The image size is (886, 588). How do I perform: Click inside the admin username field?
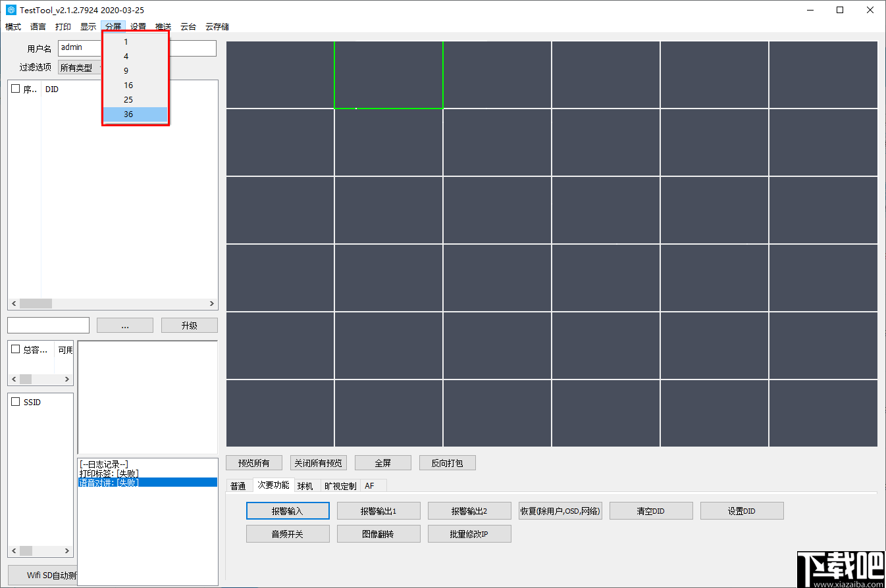pos(79,47)
